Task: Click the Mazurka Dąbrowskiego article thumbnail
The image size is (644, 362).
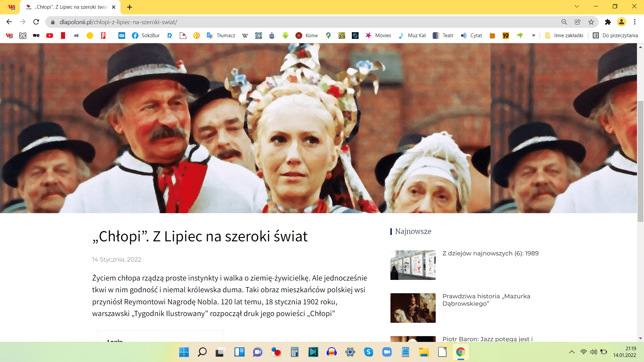Action: pos(413,308)
